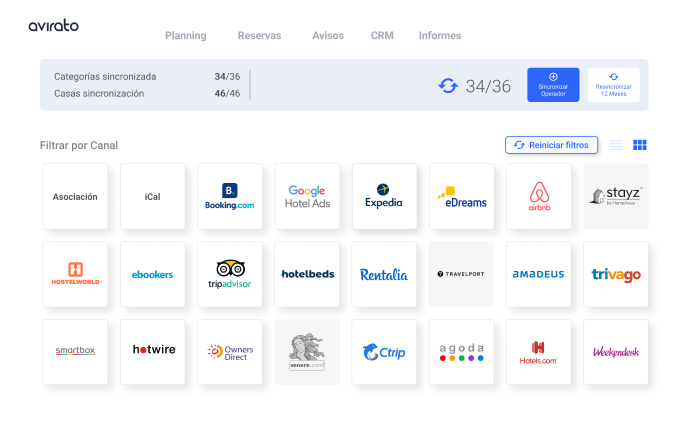Select the Weekendesk channel card
The width and height of the screenshot is (700, 441).
point(616,352)
